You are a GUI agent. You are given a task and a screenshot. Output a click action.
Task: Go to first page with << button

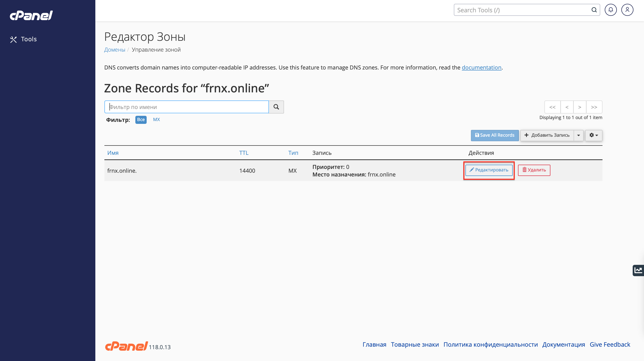coord(552,107)
